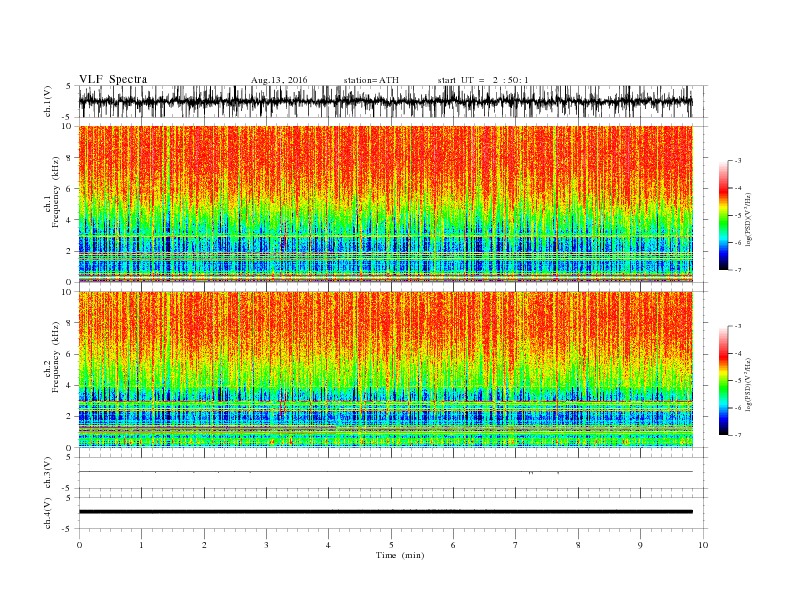The image size is (792, 612).
Task: Click the '-3' tick on ch.1 color bar
Action: pyautogui.click(x=737, y=161)
